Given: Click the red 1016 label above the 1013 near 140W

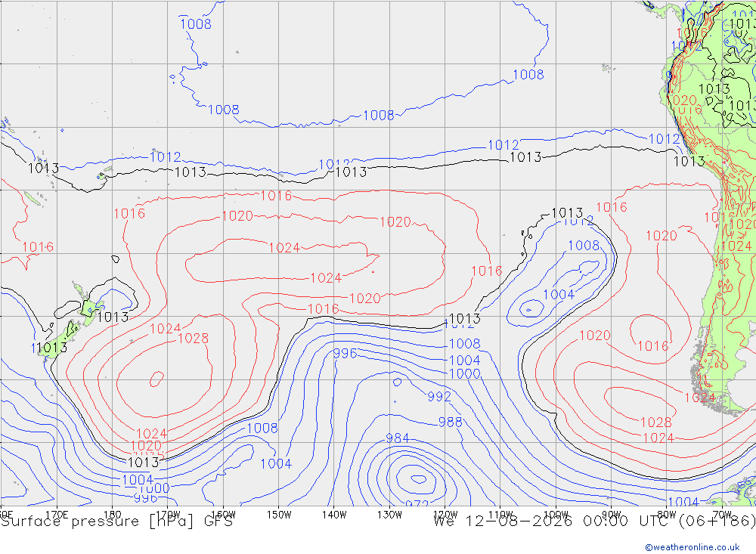Looking at the screenshot, I should (x=323, y=308).
